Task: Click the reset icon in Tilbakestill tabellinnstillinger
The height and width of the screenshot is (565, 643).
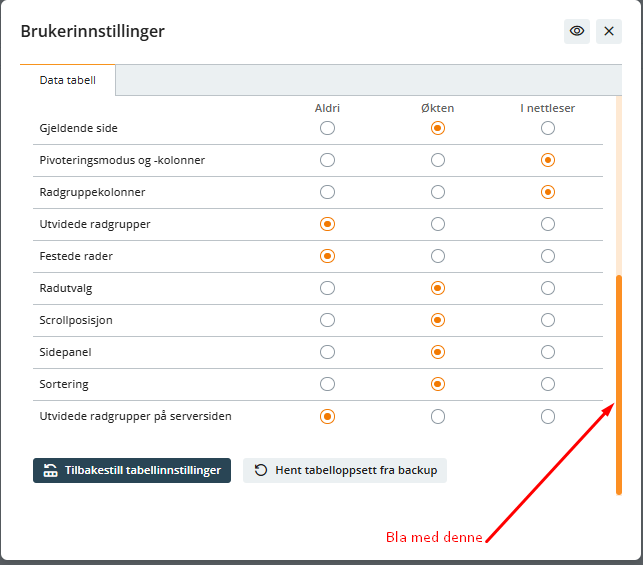Action: pyautogui.click(x=50, y=470)
